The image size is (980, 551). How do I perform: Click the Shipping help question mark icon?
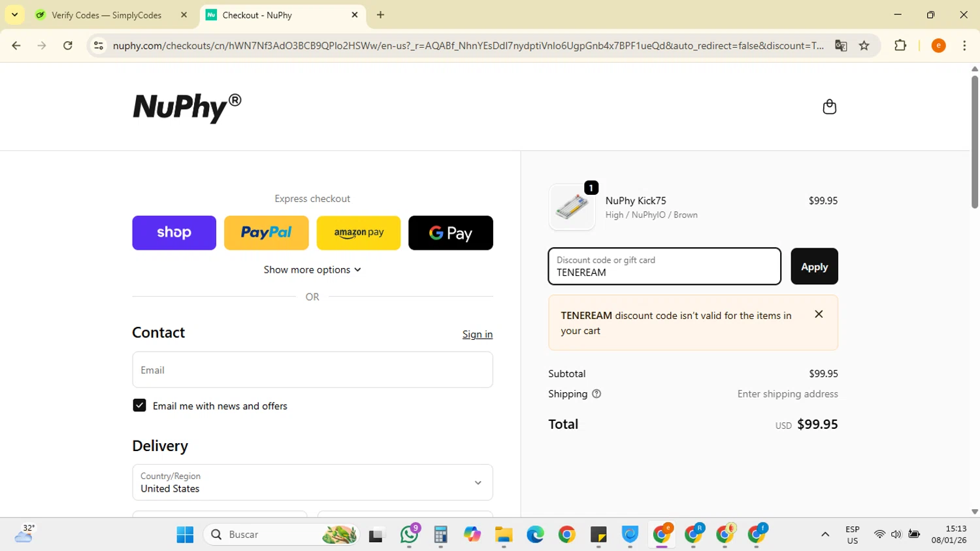596,394
